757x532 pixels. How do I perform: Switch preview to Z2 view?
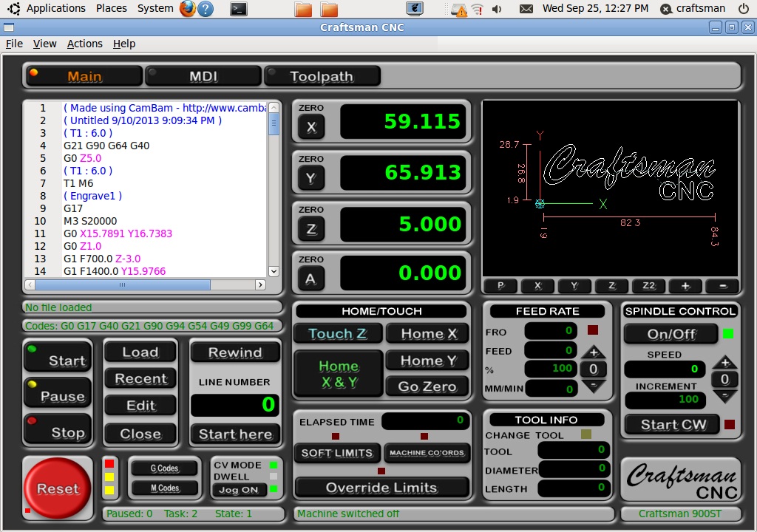(x=649, y=286)
